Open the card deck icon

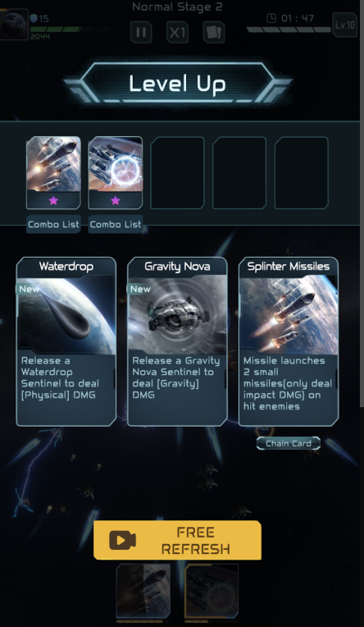pyautogui.click(x=214, y=32)
